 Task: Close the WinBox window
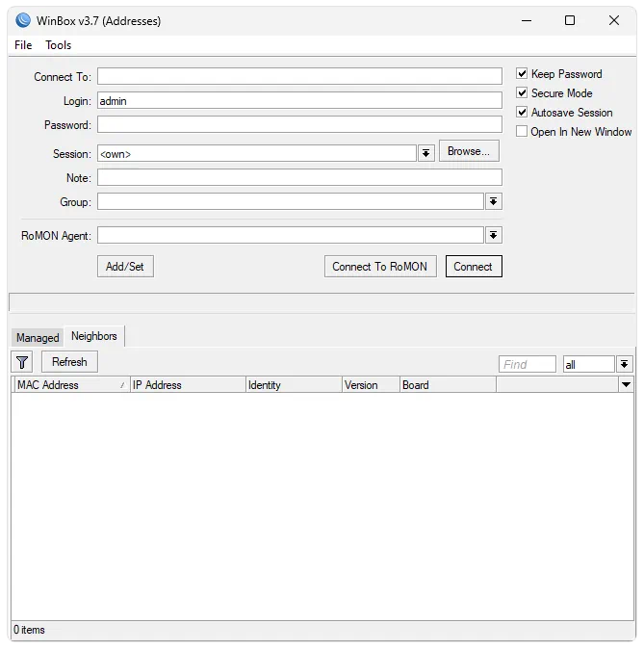coord(614,20)
